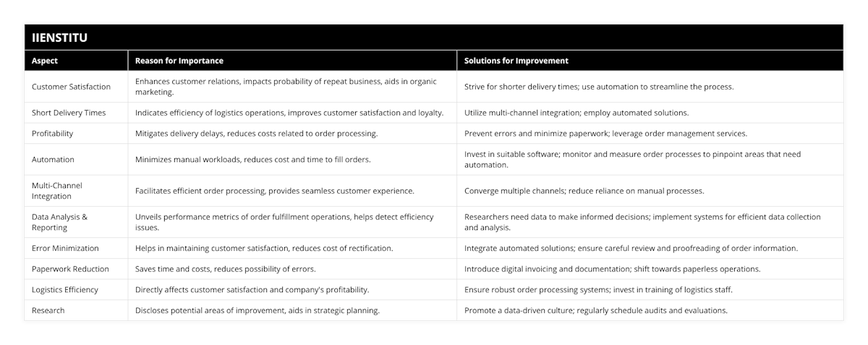Select the 'Promote a data-driven culture' solution cell
Image resolution: width=868 pixels, height=345 pixels.
click(596, 310)
